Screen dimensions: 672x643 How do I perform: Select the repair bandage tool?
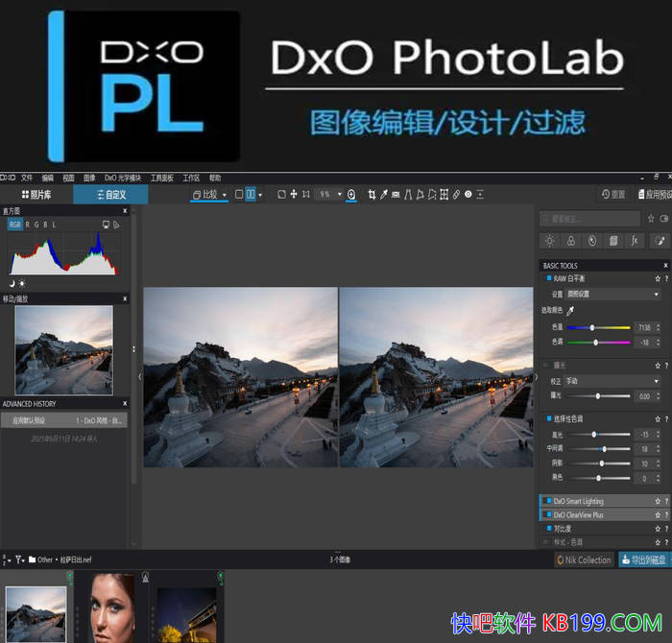456,195
